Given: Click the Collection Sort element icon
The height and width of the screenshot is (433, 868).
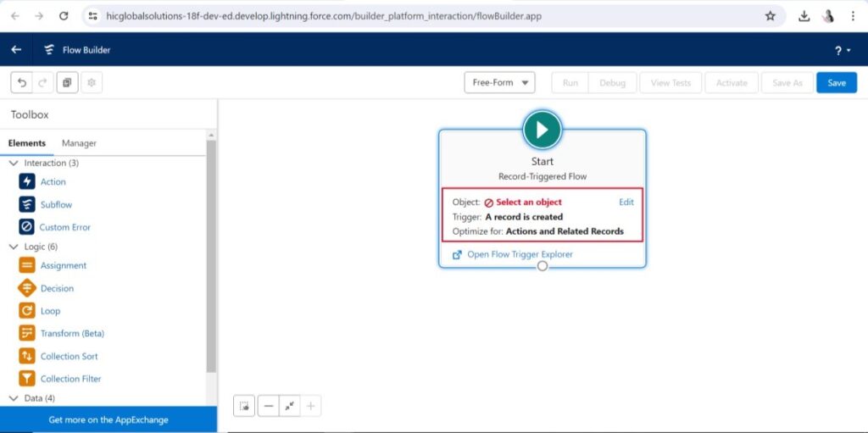Looking at the screenshot, I should (x=26, y=356).
